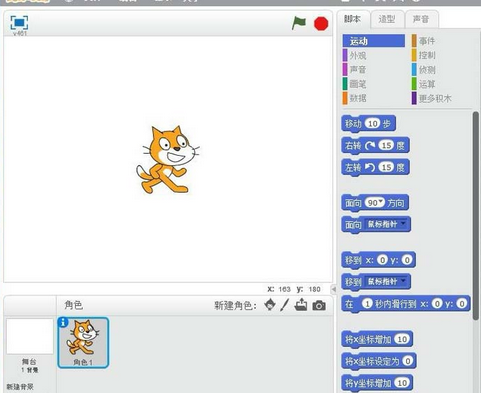Select the 运动 motion category
Screen dimensions: 481x393
pyautogui.click(x=374, y=41)
